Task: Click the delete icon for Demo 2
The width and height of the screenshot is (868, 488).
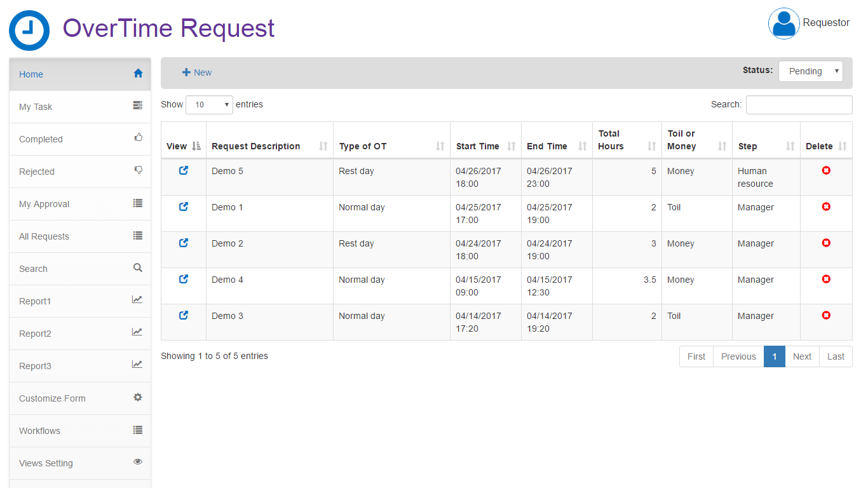Action: (x=826, y=243)
